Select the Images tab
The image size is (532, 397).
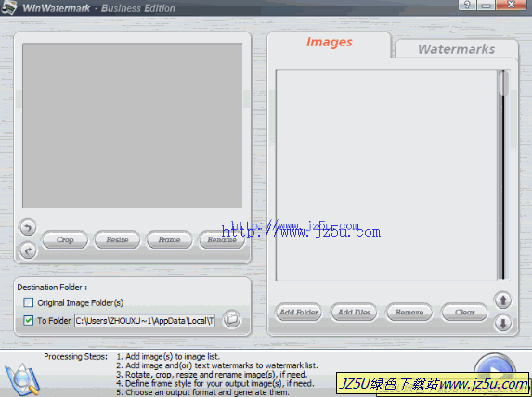[x=329, y=42]
